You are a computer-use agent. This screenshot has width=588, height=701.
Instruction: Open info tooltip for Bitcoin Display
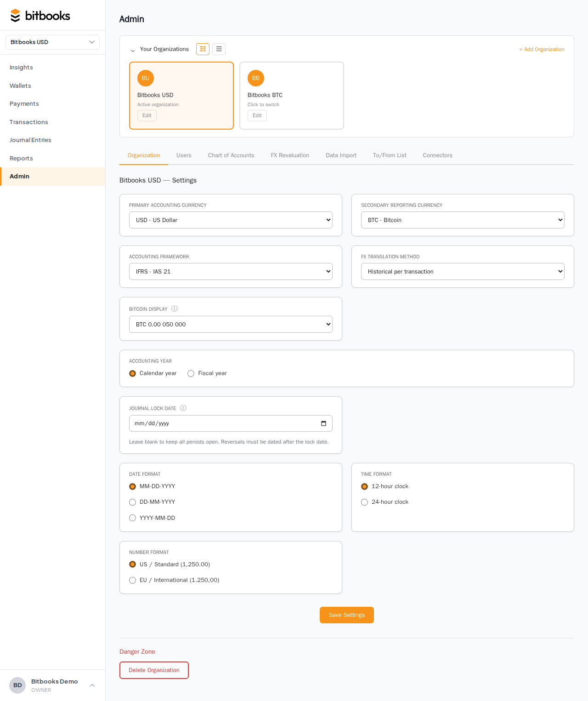(175, 309)
